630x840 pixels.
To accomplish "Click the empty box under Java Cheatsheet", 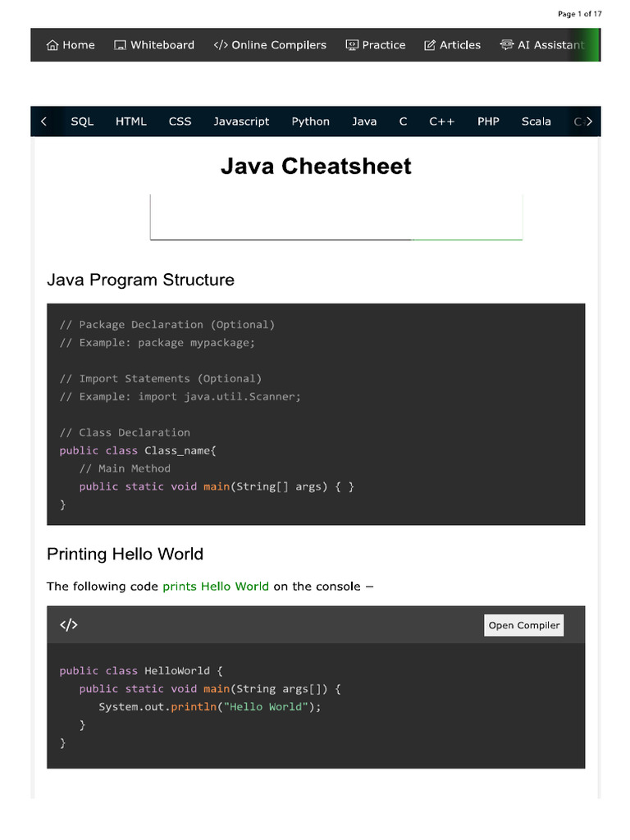I will coord(336,217).
